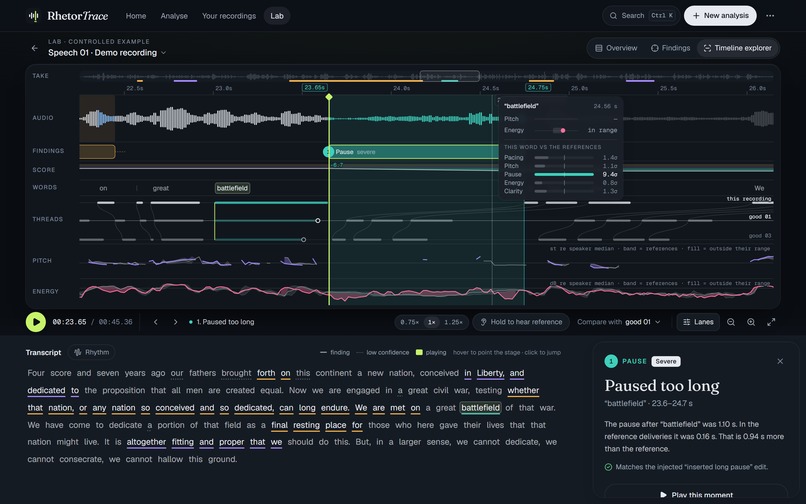Open the Compare with good 01 dropdown
The image size is (806, 504).
point(618,322)
